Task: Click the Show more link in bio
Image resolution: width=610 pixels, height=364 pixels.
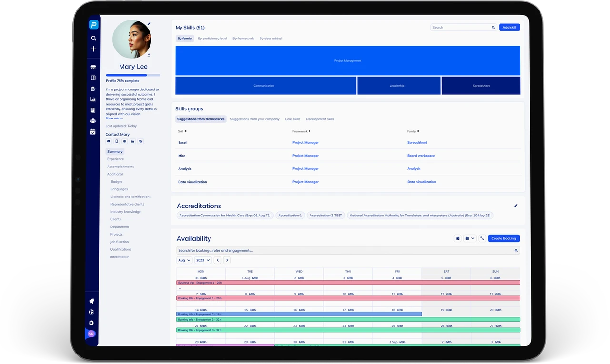Action: (114, 118)
